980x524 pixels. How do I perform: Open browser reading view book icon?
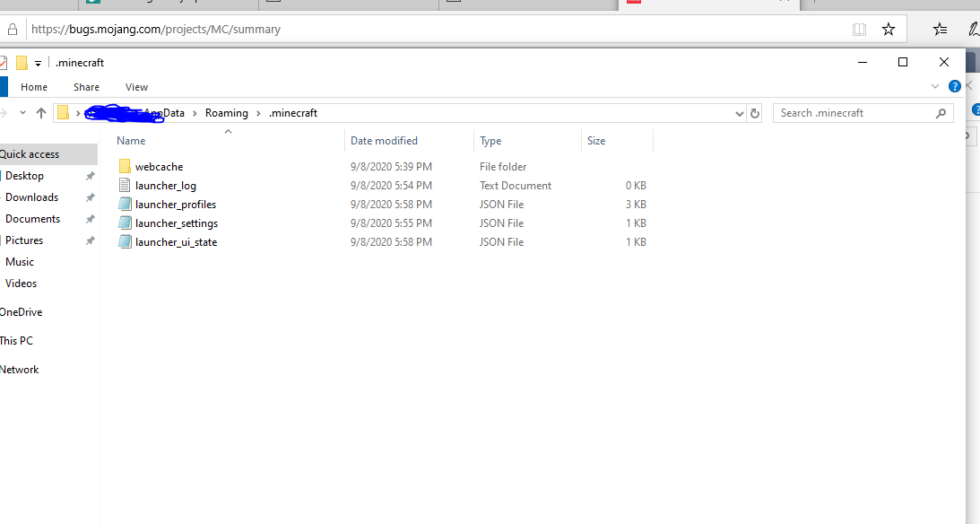pos(859,29)
